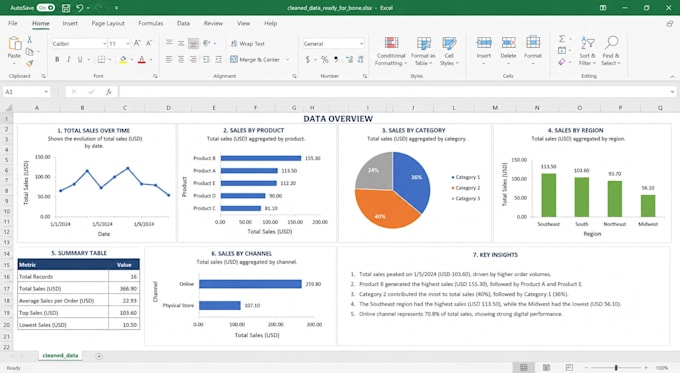Click the Decrease Indent icon
Screen dimensions: 680x373
point(206,59)
